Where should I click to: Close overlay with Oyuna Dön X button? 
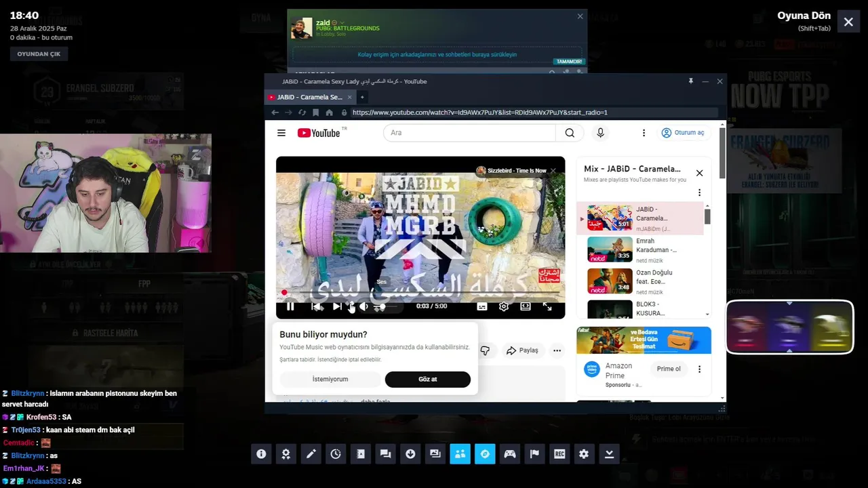(848, 22)
